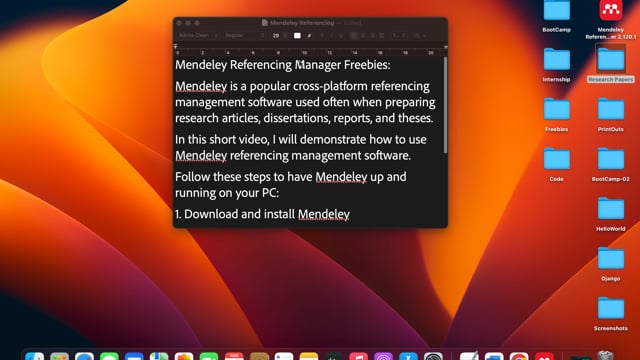The width and height of the screenshot is (640, 360).
Task: Click the line 'running on your PC:'
Action: click(x=227, y=193)
